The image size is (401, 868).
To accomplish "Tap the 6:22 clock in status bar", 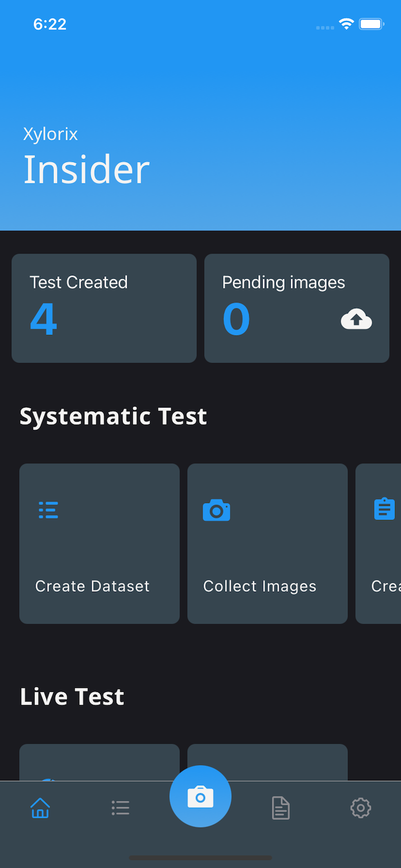I will 50,24.
